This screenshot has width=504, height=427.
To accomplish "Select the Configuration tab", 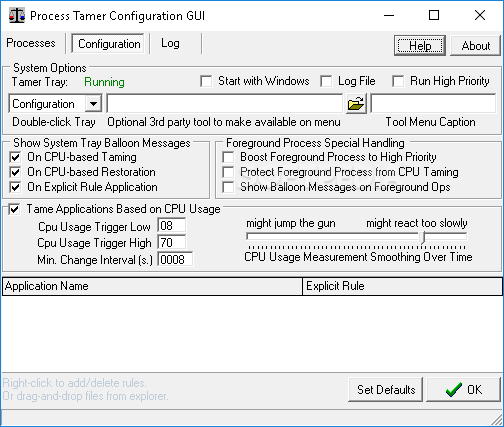I will coord(108,43).
